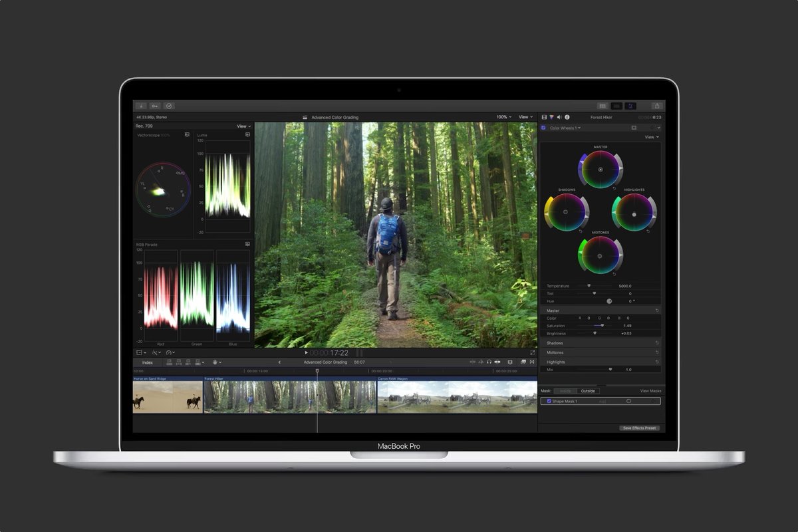
Task: Reset the Master color adjustments
Action: 656,310
